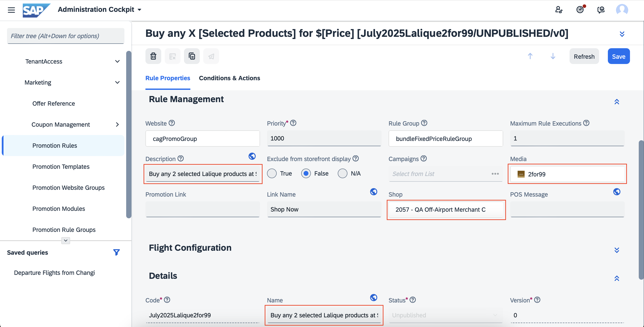Collapse the Marketing tree node
The width and height of the screenshot is (644, 327).
pyautogui.click(x=117, y=82)
